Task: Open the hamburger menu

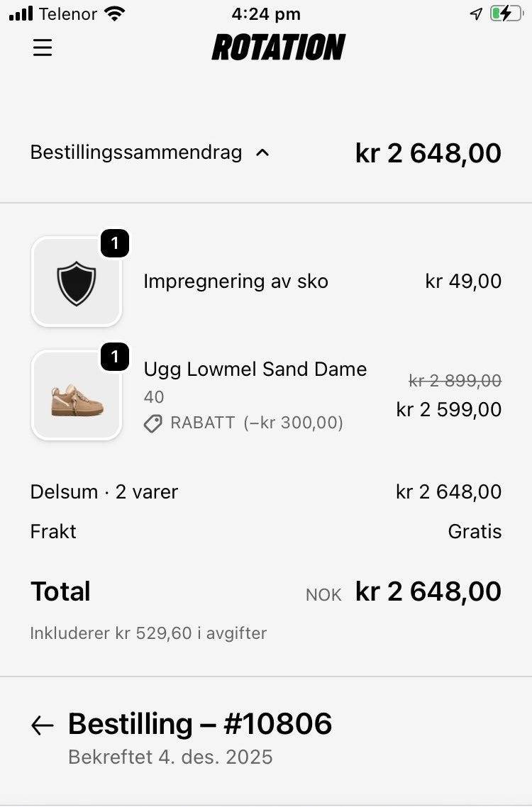Action: 43,48
